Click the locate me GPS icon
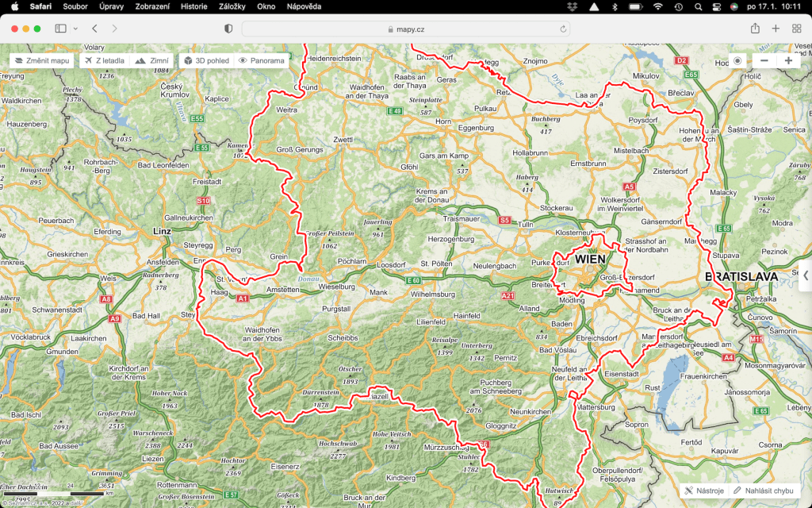 pyautogui.click(x=737, y=61)
